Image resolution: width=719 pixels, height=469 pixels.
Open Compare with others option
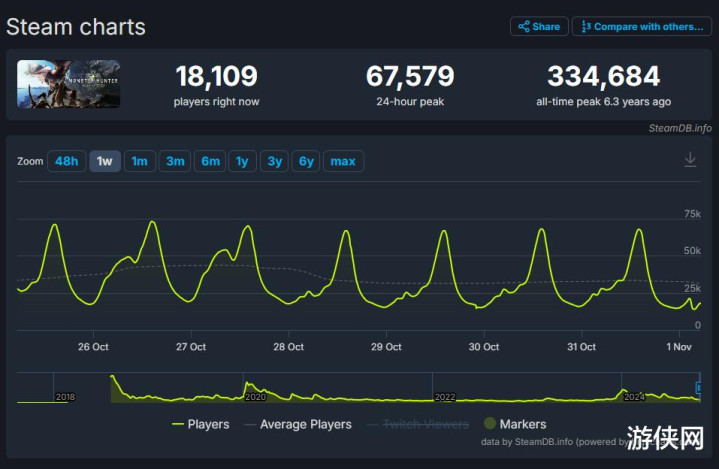[642, 26]
